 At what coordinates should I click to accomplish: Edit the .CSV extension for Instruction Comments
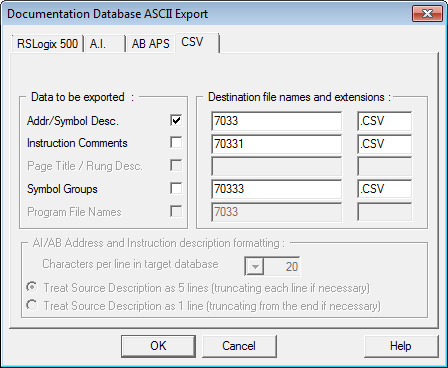pos(384,144)
